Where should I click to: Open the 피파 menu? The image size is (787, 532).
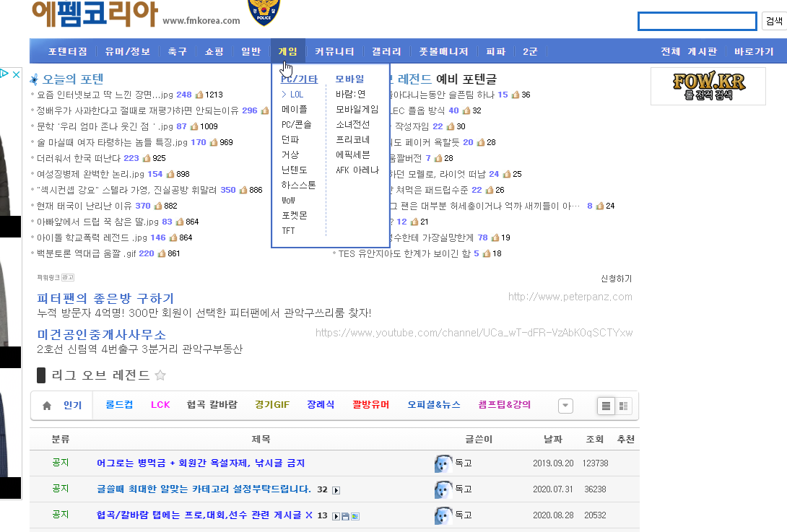click(x=496, y=51)
